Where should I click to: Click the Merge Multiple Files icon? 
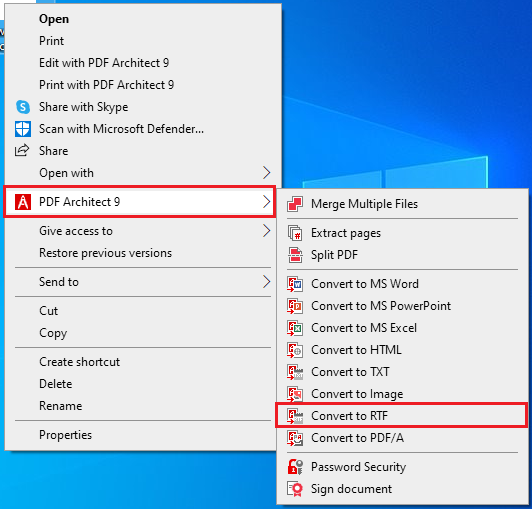[295, 204]
